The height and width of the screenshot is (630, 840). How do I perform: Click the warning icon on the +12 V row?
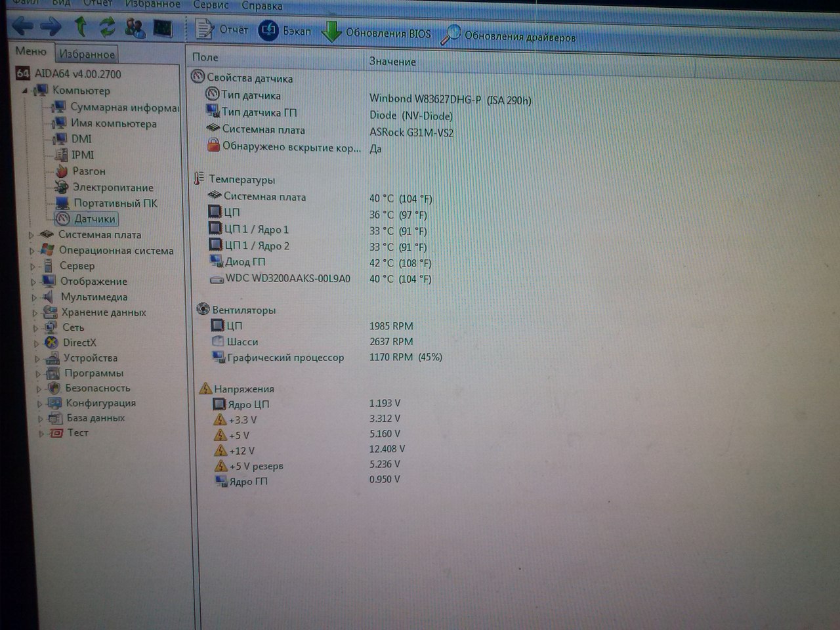220,450
